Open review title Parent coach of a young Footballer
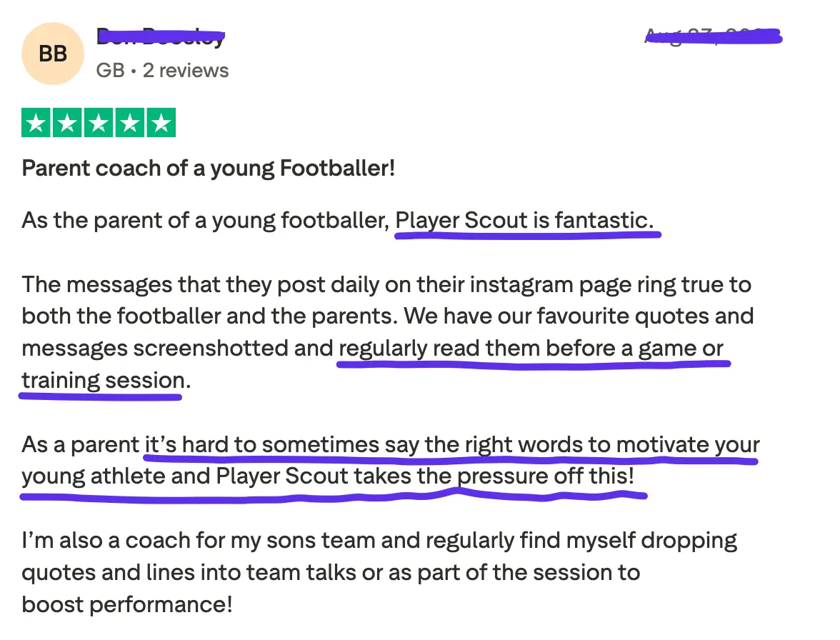Image resolution: width=840 pixels, height=640 pixels. tap(209, 168)
